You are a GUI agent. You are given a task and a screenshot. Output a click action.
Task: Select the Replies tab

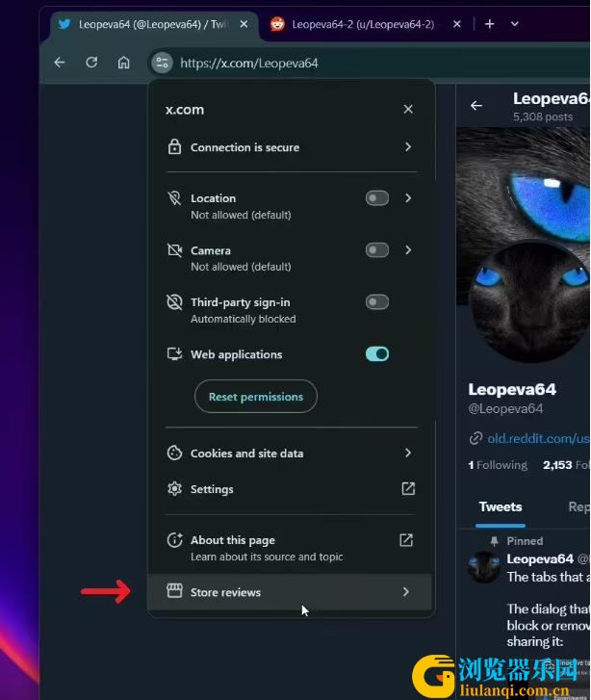coord(578,507)
